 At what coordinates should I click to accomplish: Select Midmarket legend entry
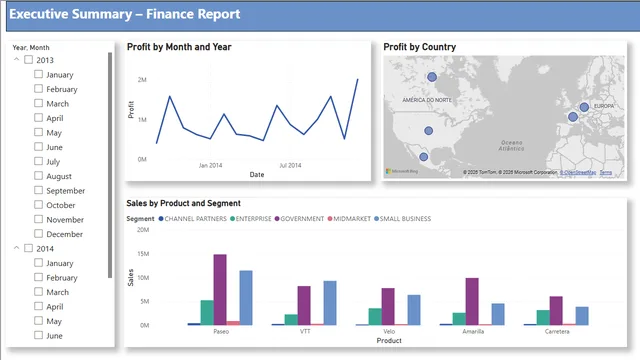(349, 219)
